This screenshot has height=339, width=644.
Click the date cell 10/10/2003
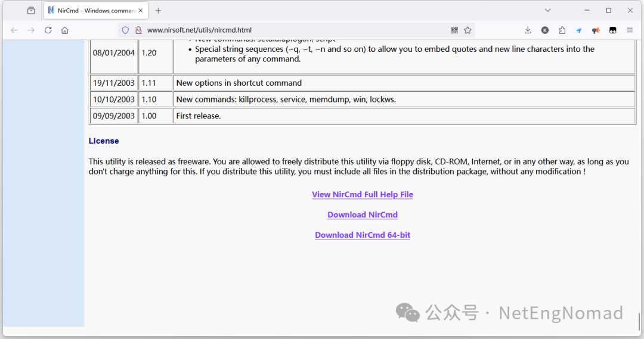click(114, 99)
